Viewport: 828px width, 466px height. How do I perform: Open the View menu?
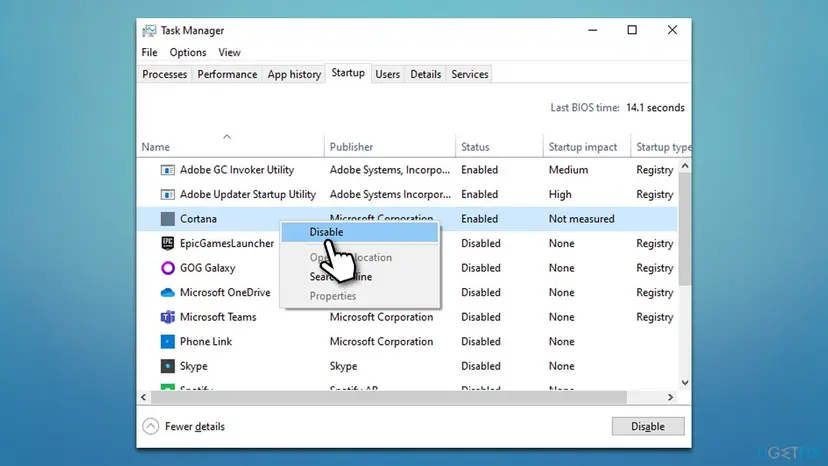coord(229,52)
